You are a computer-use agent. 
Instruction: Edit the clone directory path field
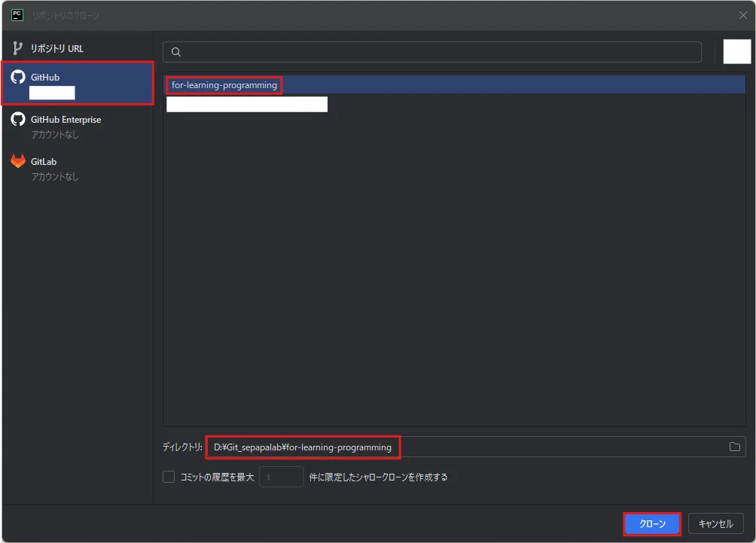477,447
